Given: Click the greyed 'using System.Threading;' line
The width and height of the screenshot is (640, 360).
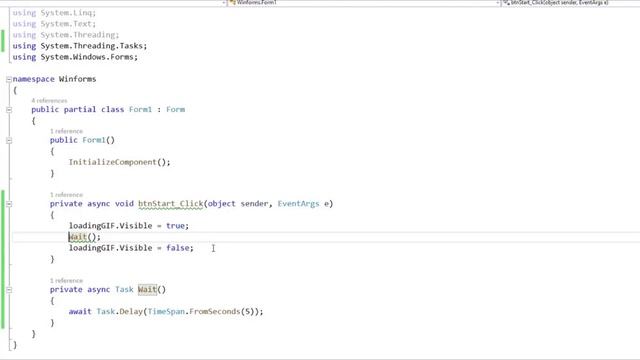Looking at the screenshot, I should [x=66, y=35].
